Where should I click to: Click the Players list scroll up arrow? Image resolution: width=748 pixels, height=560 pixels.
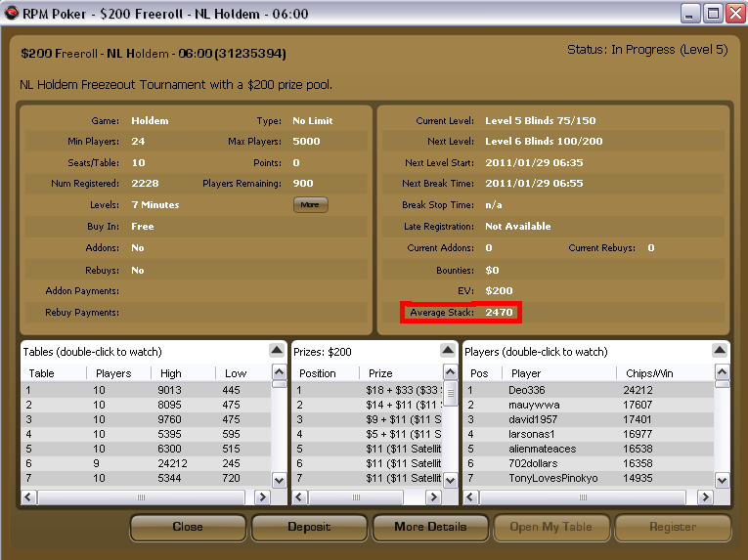(723, 371)
